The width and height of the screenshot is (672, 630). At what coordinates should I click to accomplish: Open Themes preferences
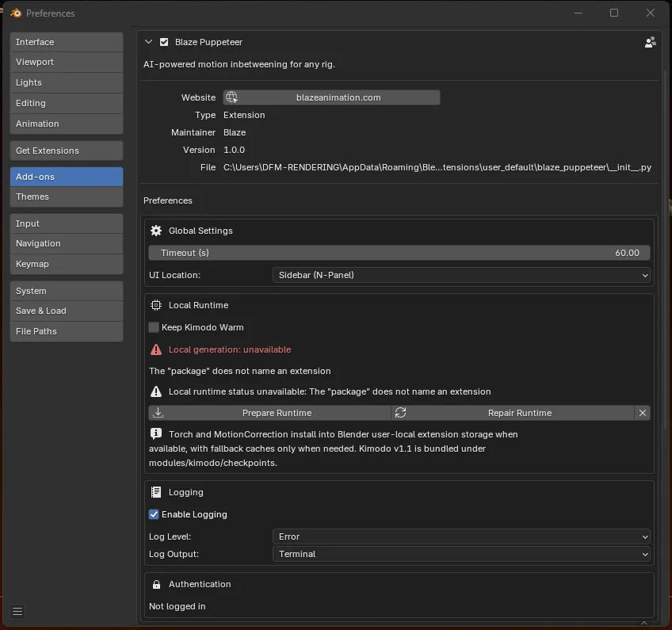pos(67,197)
